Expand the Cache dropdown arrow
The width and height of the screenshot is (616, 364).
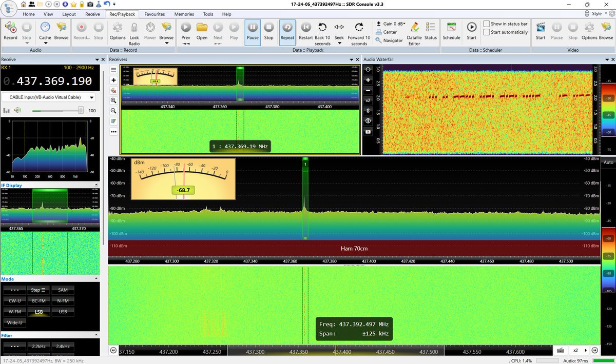click(x=45, y=43)
